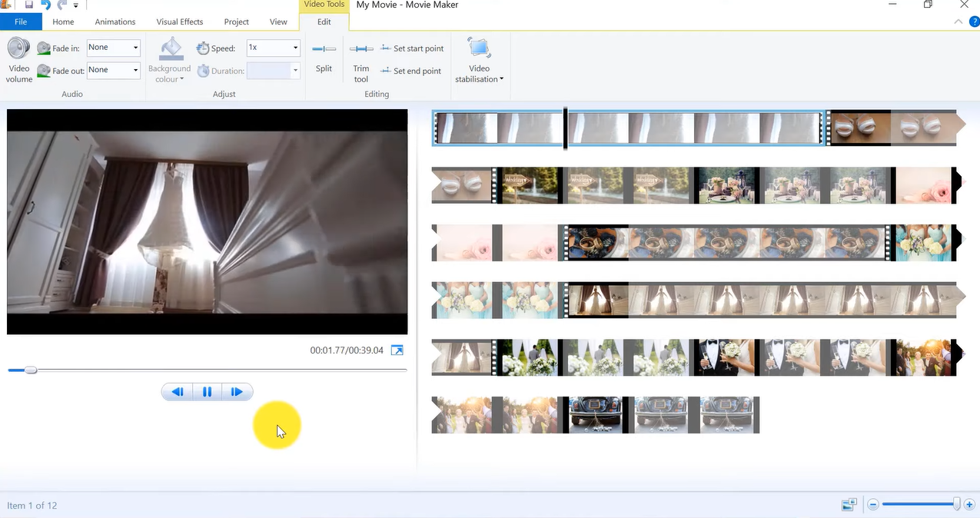The width and height of the screenshot is (980, 518).
Task: Zoom in on the timeline
Action: pos(968,504)
